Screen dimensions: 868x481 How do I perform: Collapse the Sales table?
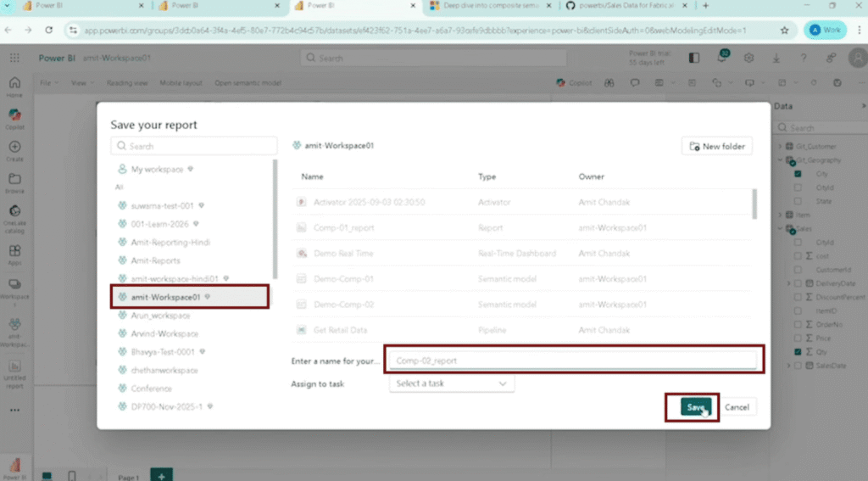[781, 228]
